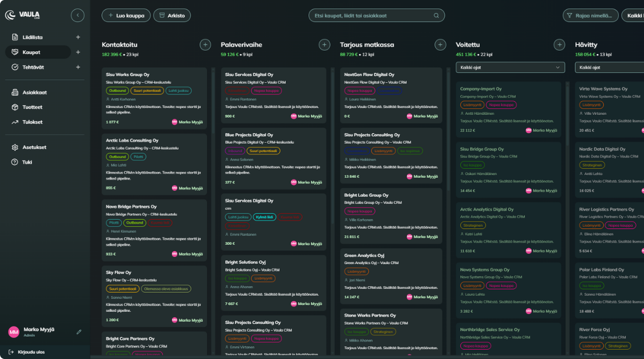Screen dimensions: 644x359
Task: Open the Nordic Data Digital Oy card
Action: click(610, 170)
